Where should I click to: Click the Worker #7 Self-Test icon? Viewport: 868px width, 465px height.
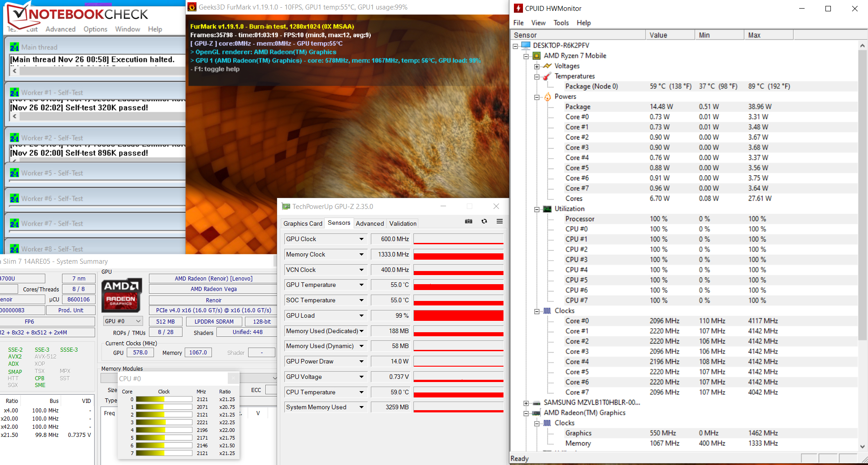[x=14, y=223]
